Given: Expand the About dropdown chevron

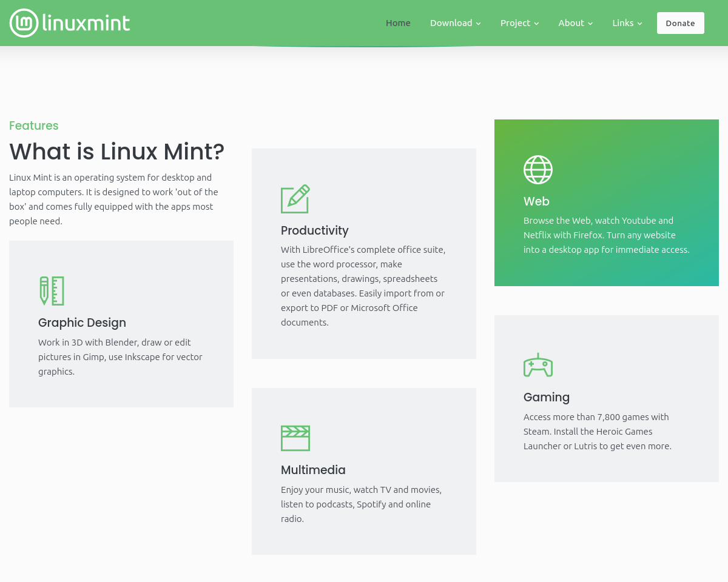Looking at the screenshot, I should [590, 24].
